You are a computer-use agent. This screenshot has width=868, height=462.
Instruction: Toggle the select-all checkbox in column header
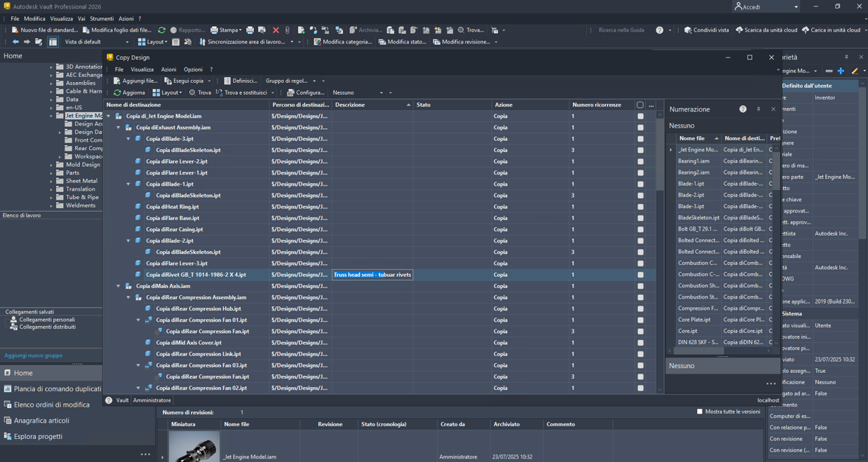click(639, 105)
